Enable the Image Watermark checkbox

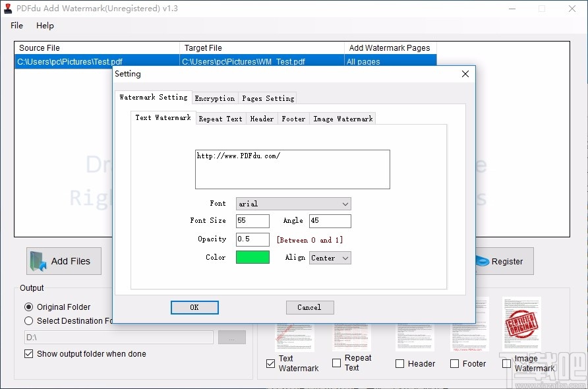point(507,363)
